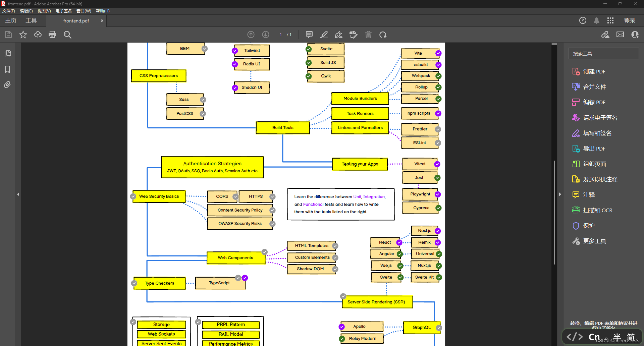This screenshot has height=346, width=644.
Task: Print the document using printer icon
Action: pos(52,35)
